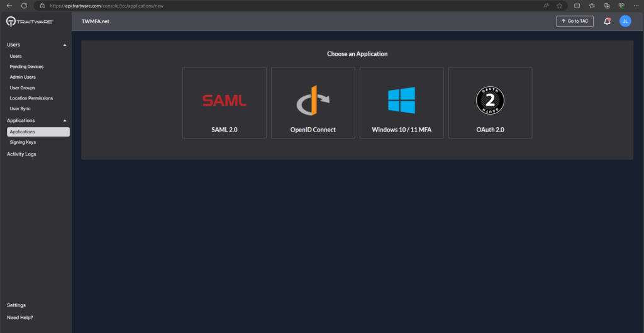Select the SAML logo image
This screenshot has height=333, width=644.
pyautogui.click(x=225, y=100)
